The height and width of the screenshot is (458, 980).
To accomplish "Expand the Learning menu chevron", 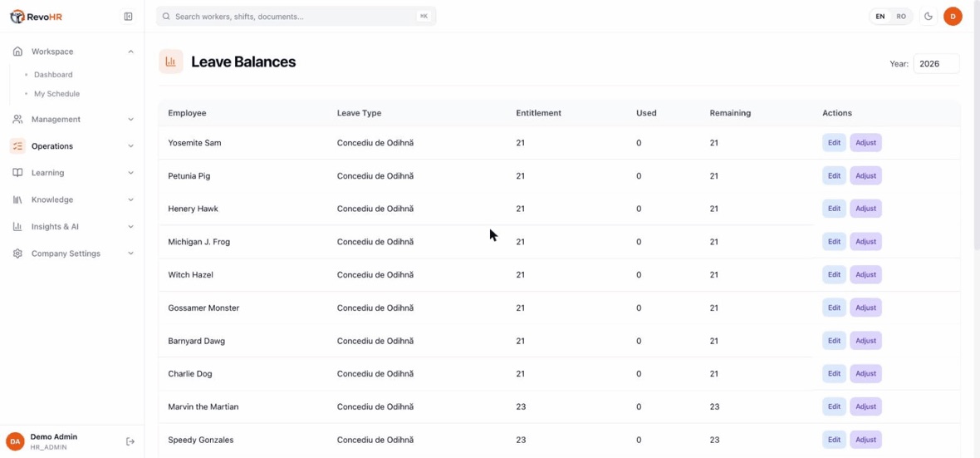I will (x=130, y=173).
